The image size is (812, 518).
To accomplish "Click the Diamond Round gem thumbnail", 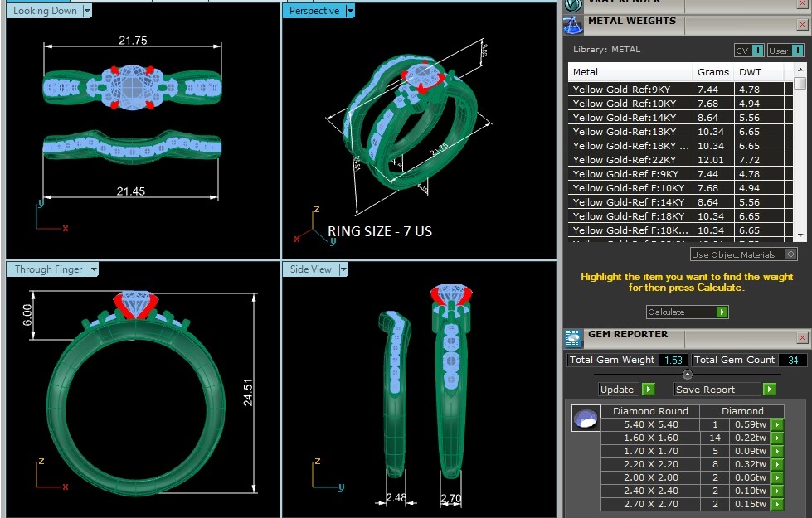I will (x=586, y=418).
